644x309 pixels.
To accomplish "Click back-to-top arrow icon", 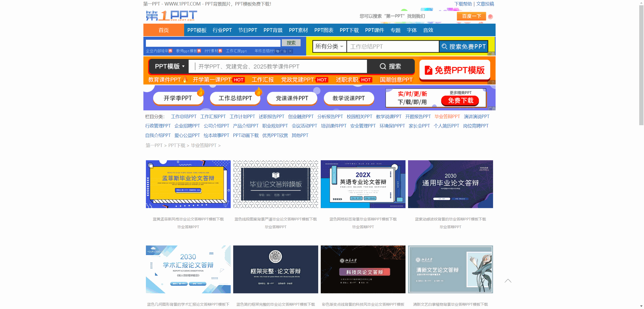I will (508, 281).
